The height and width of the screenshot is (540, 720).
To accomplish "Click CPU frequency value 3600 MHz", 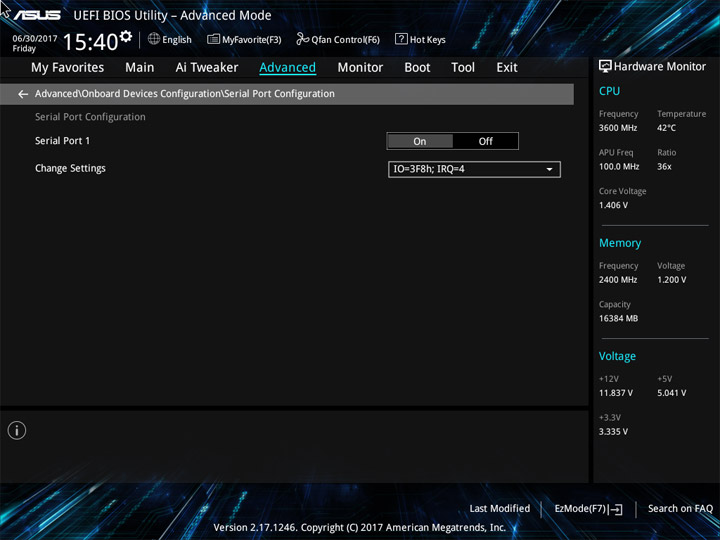I will (x=618, y=128).
